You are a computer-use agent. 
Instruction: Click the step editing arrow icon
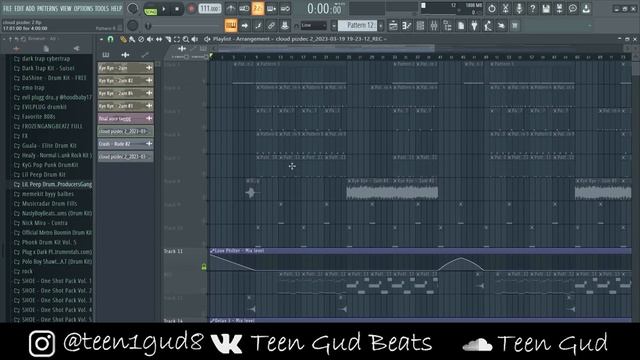tap(244, 26)
